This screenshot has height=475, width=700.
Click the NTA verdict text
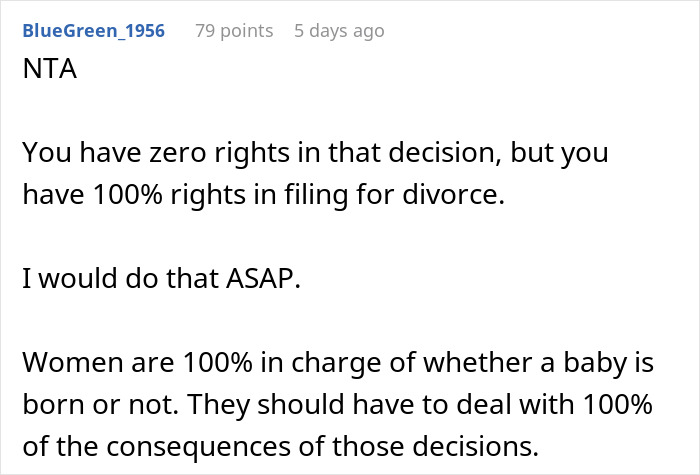click(50, 69)
